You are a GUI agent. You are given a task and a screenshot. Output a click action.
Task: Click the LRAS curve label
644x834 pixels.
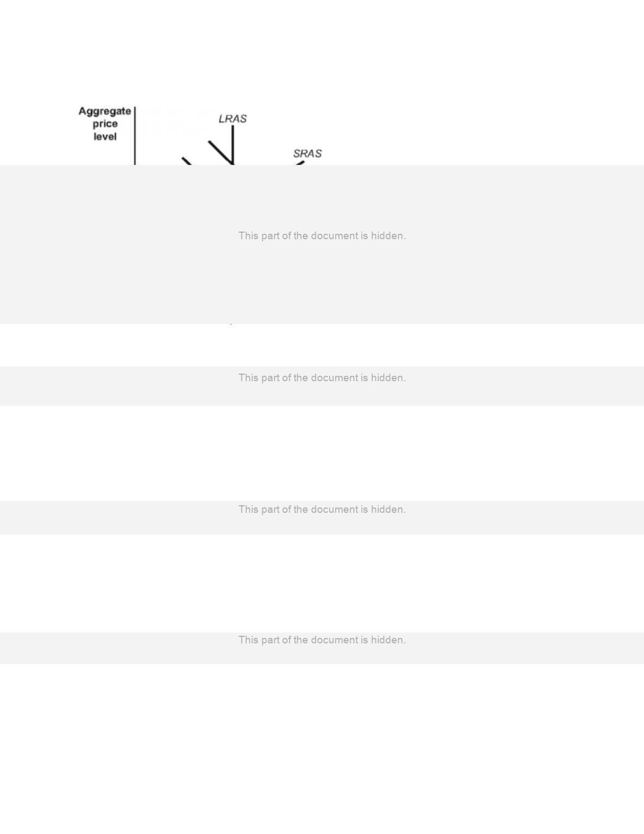point(232,119)
